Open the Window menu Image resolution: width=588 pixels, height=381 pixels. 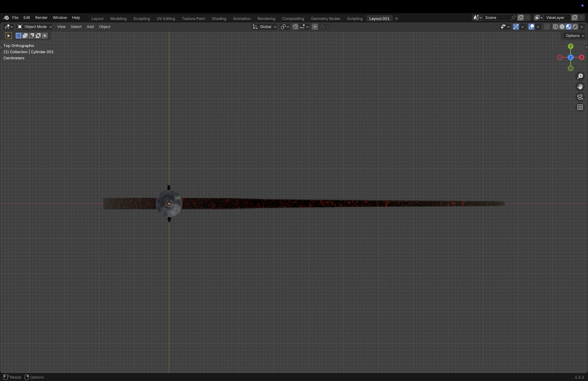60,18
